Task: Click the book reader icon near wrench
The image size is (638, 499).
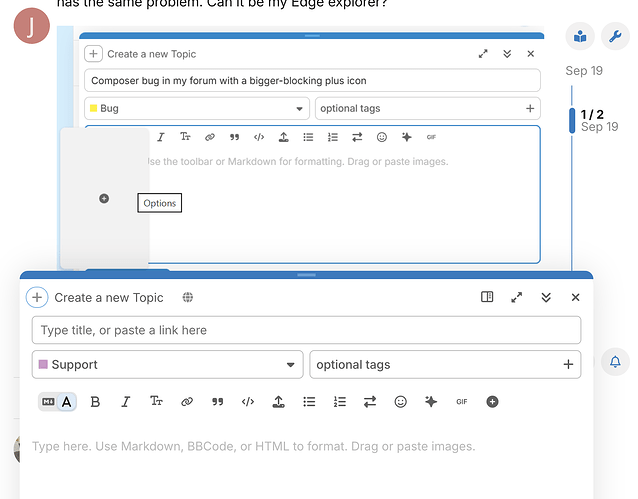Action: point(580,36)
